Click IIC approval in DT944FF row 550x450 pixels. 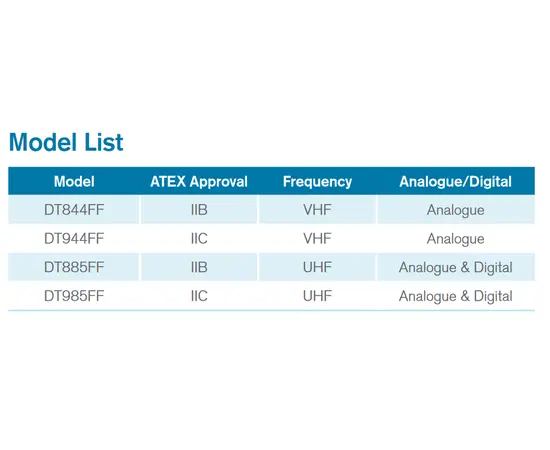[199, 239]
